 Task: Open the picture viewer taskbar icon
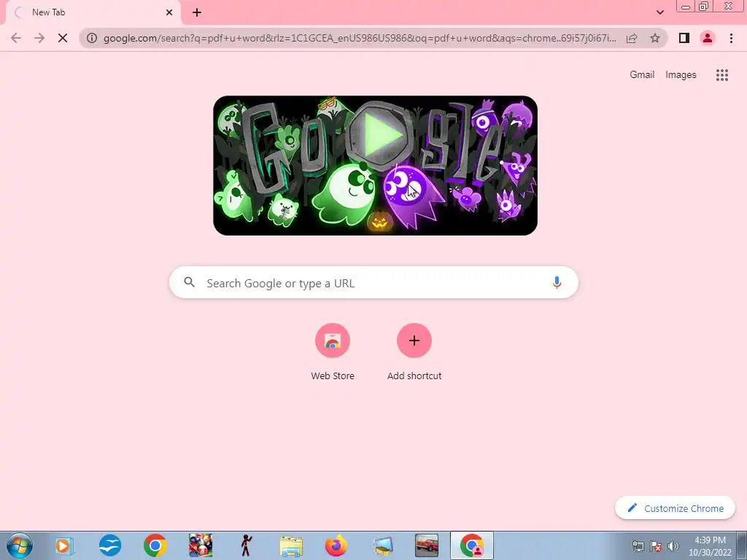coord(382,545)
